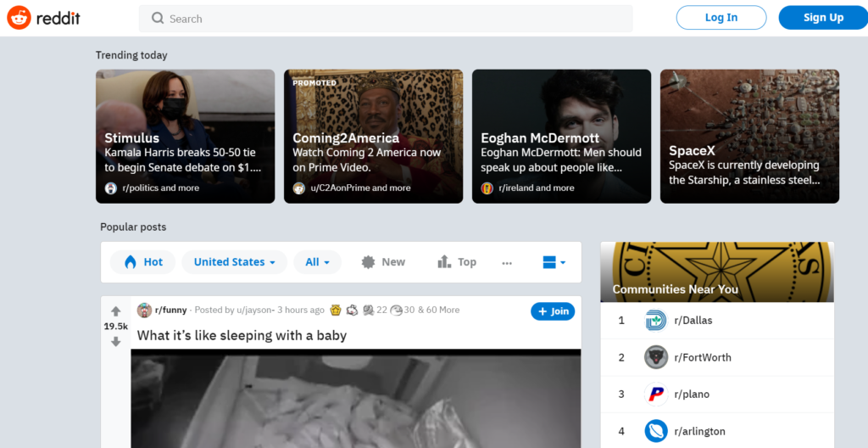The height and width of the screenshot is (448, 868).
Task: Click the award icon showing 22
Action: click(x=369, y=310)
